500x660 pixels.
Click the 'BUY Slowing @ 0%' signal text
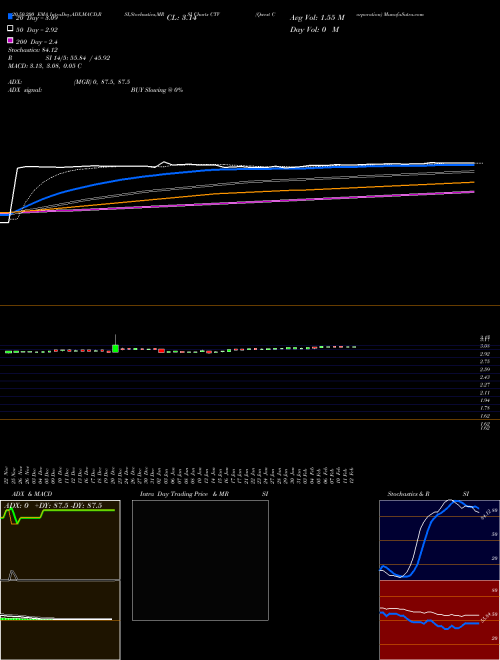coord(157,90)
